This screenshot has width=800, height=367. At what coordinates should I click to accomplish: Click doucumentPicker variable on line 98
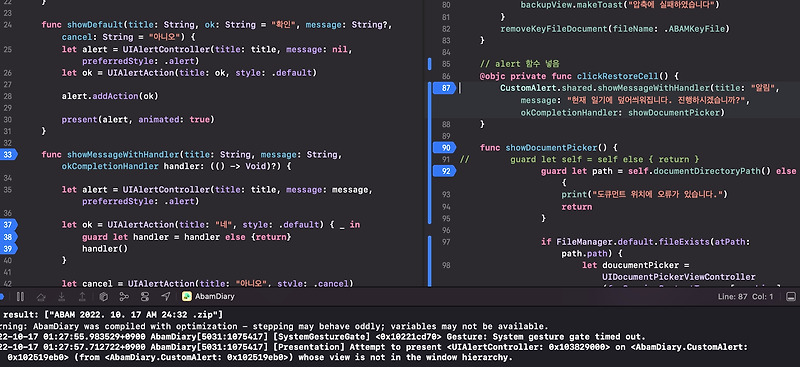(x=640, y=265)
